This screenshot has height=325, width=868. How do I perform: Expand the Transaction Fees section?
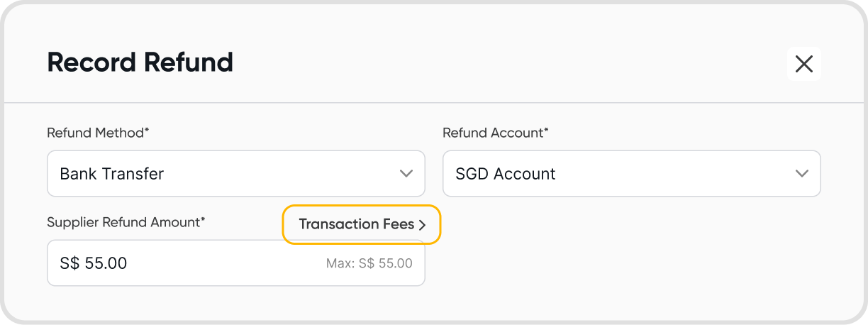click(x=362, y=224)
